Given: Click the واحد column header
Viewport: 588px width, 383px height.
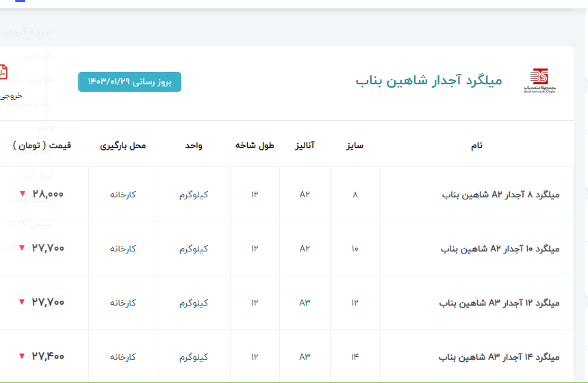Looking at the screenshot, I should (193, 146).
